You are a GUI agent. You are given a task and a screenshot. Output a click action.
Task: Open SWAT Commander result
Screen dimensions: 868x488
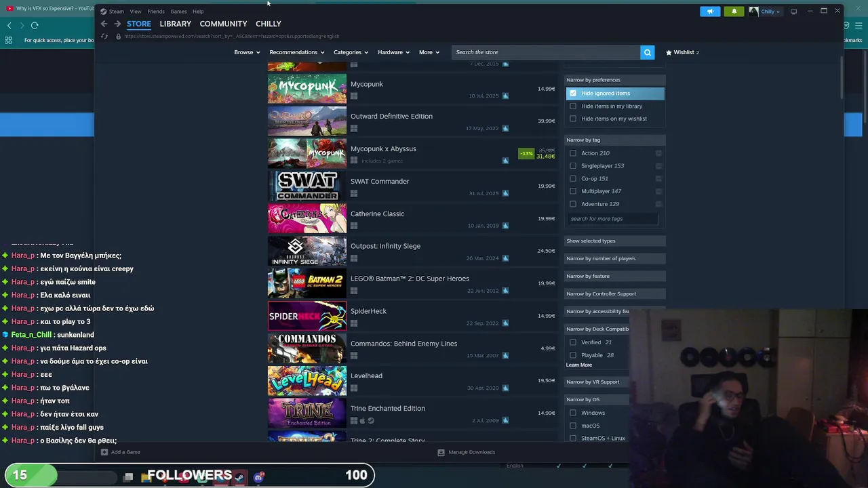pos(412,186)
